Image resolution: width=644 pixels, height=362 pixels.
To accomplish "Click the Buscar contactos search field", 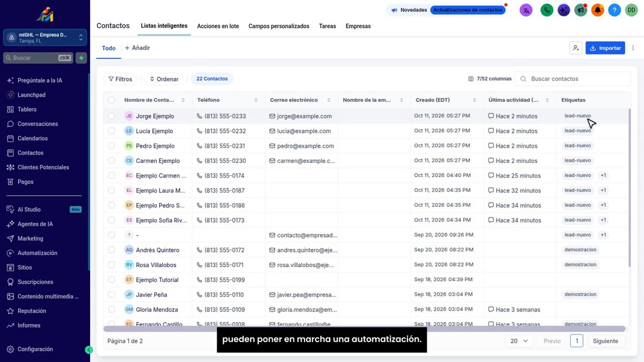I will 573,78.
